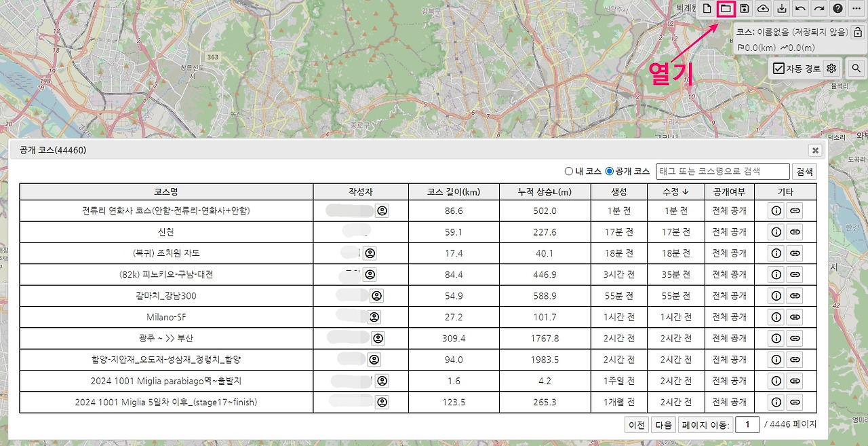The height and width of the screenshot is (446, 868).
Task: Click the redo arrow icon
Action: click(x=819, y=9)
